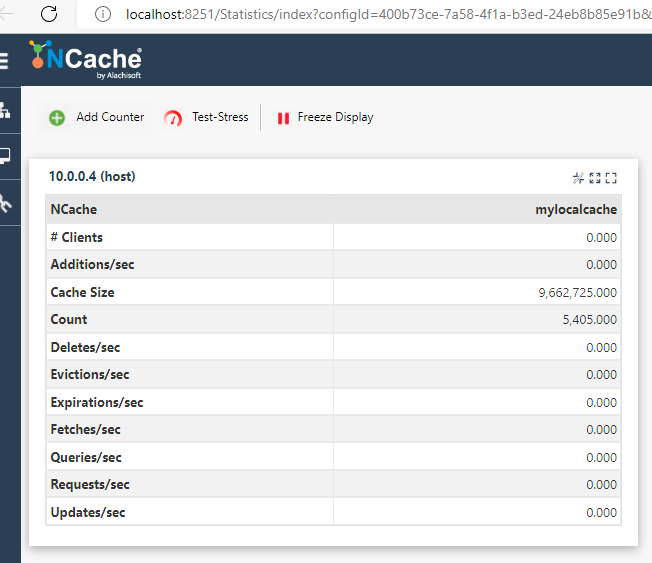Click the mylocalcache column header
Viewport: 652px width, 563px height.
coord(576,210)
